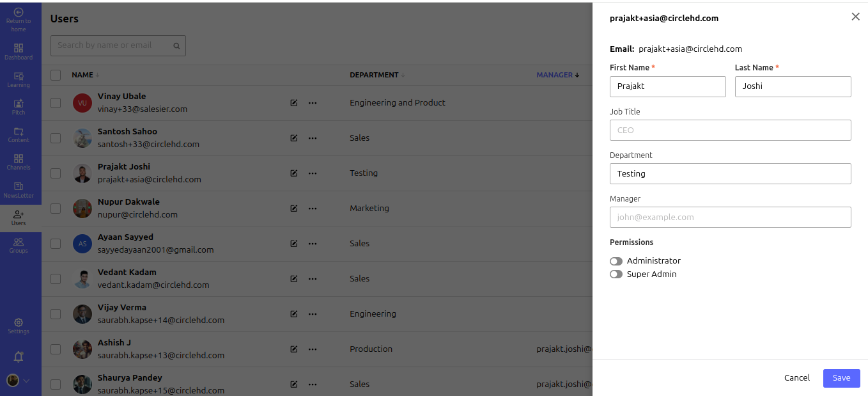Open the NewsLetter sidebar icon
The image size is (868, 396).
pos(19,189)
